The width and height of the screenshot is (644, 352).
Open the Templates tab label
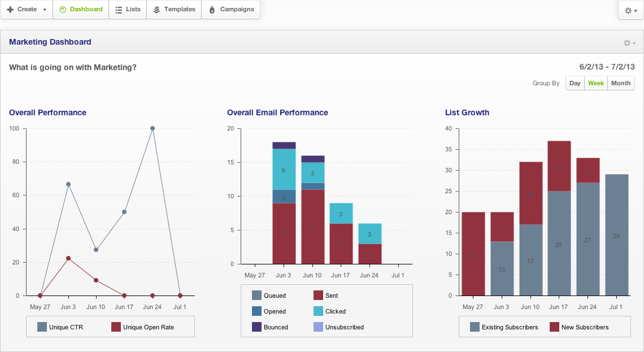[x=180, y=10]
